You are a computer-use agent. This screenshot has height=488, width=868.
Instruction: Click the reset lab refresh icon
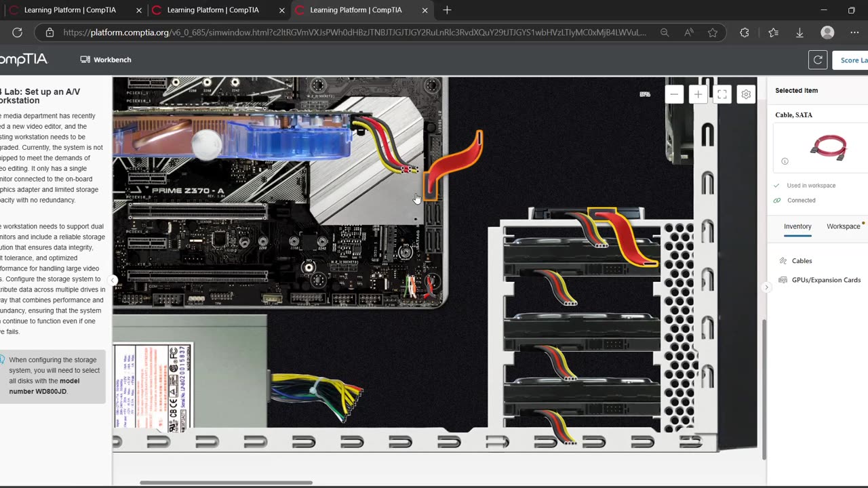click(818, 60)
